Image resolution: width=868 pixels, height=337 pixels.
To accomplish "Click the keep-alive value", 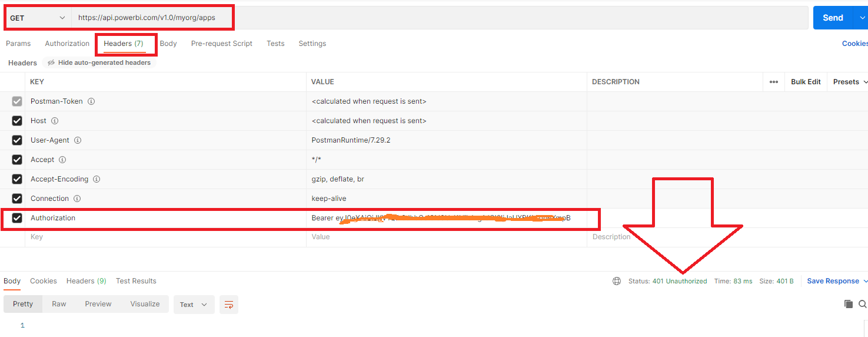I will click(329, 199).
